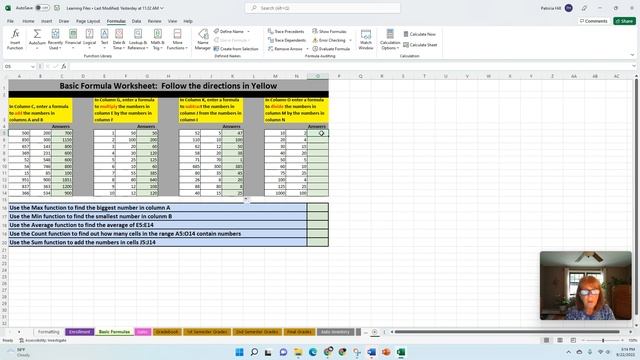Viewport: 640px width, 360px height.
Task: Click Calculate Now
Action: (x=419, y=34)
